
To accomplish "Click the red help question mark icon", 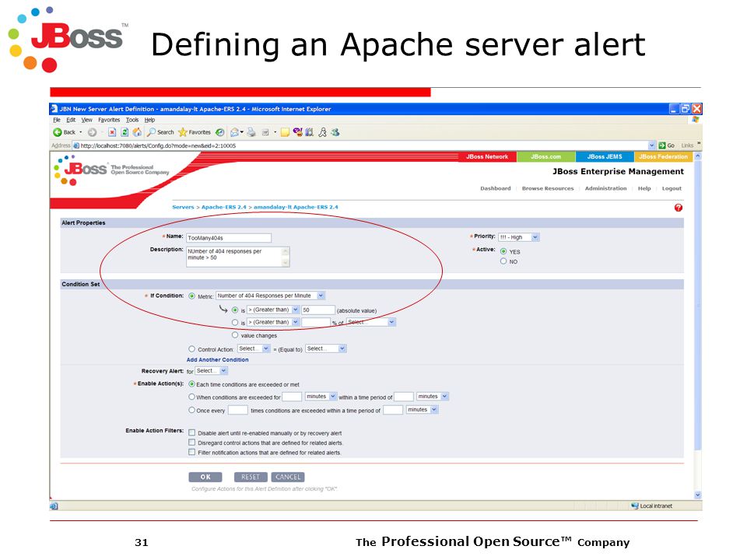I will (x=679, y=208).
